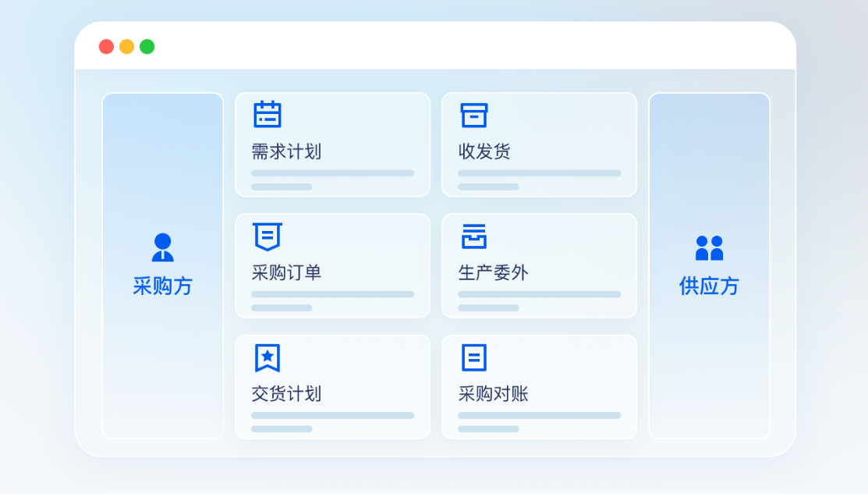Viewport: 868px width, 494px height.
Task: Click the document icon above 采购对账
Action: click(x=474, y=357)
